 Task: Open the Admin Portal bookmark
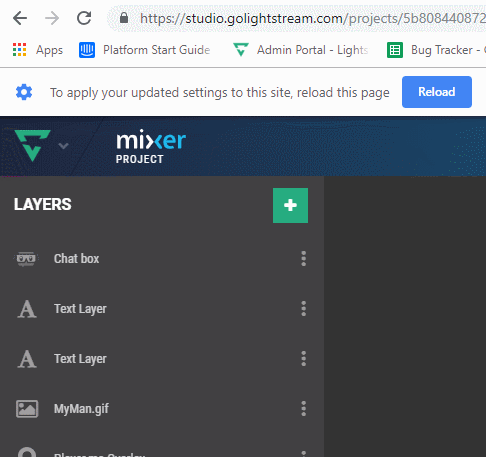[301, 50]
